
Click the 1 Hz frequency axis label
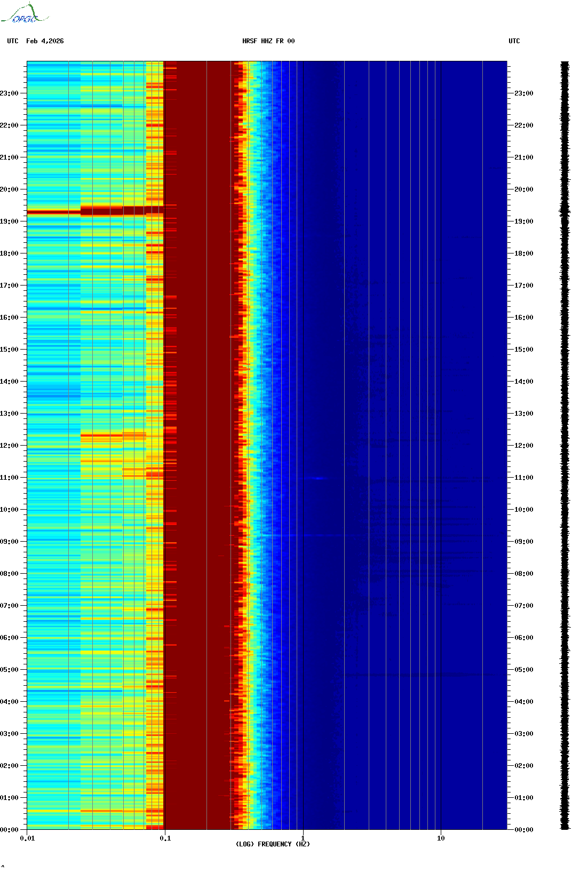click(x=303, y=838)
